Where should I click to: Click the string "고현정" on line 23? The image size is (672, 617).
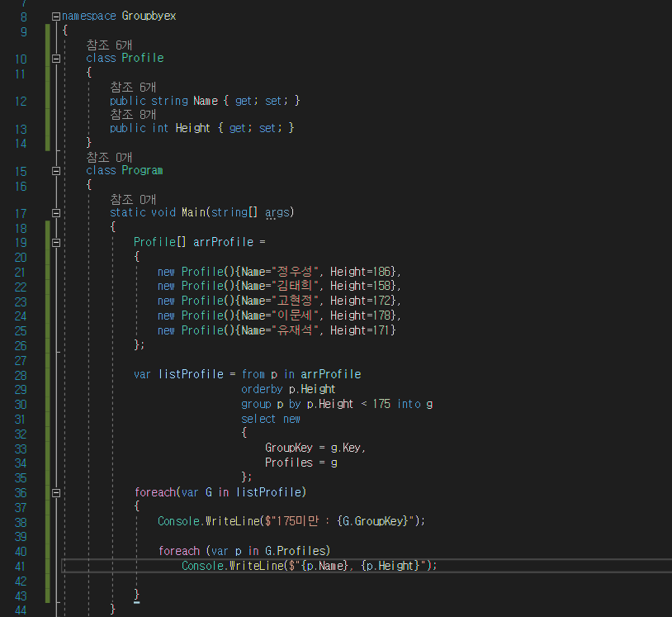[x=295, y=301]
